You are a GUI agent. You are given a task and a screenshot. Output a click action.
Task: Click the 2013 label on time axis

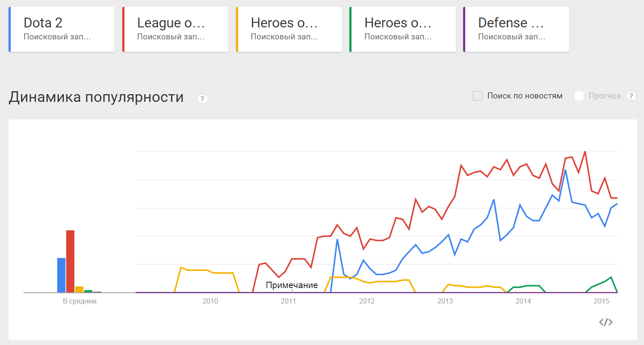pyautogui.click(x=445, y=301)
